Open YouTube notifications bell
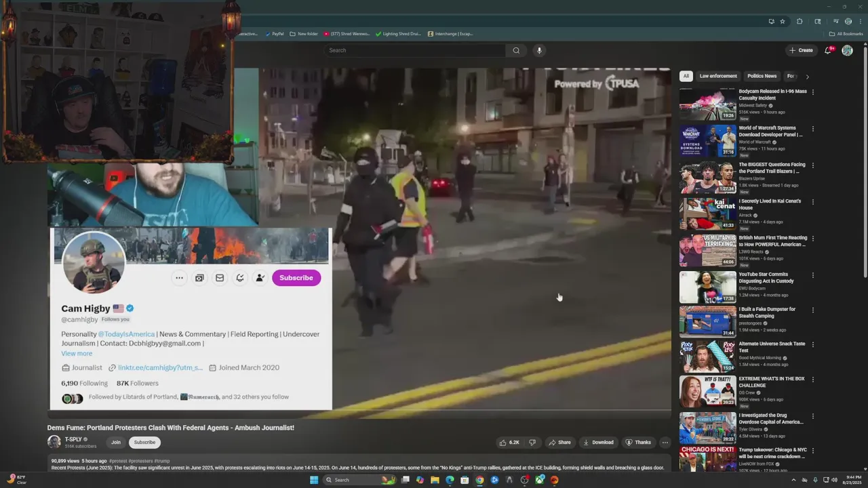Screen dimensions: 868x488 [828, 50]
